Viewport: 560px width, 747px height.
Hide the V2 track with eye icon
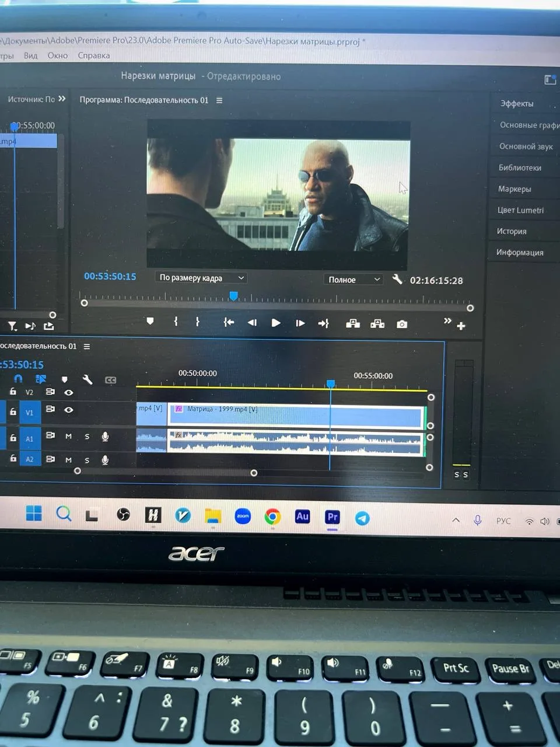(x=69, y=392)
